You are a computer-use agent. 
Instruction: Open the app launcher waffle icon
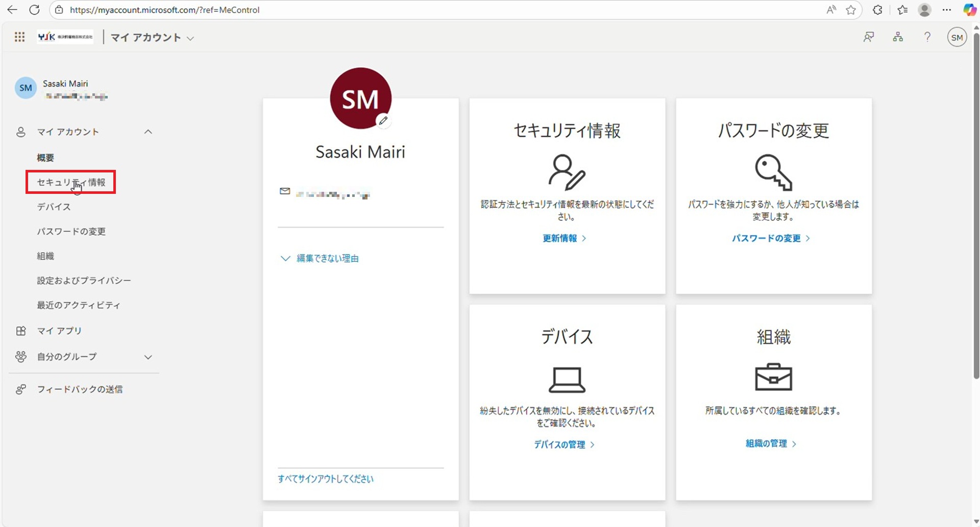tap(19, 37)
